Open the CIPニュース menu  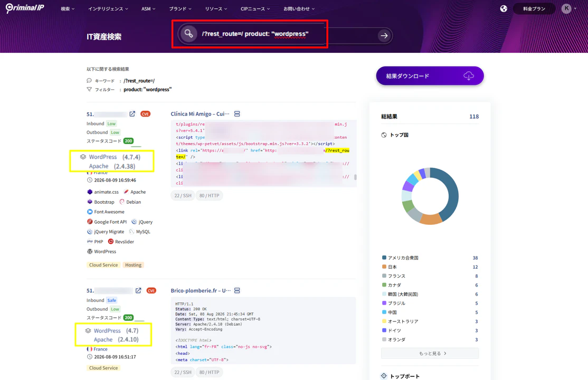[255, 8]
